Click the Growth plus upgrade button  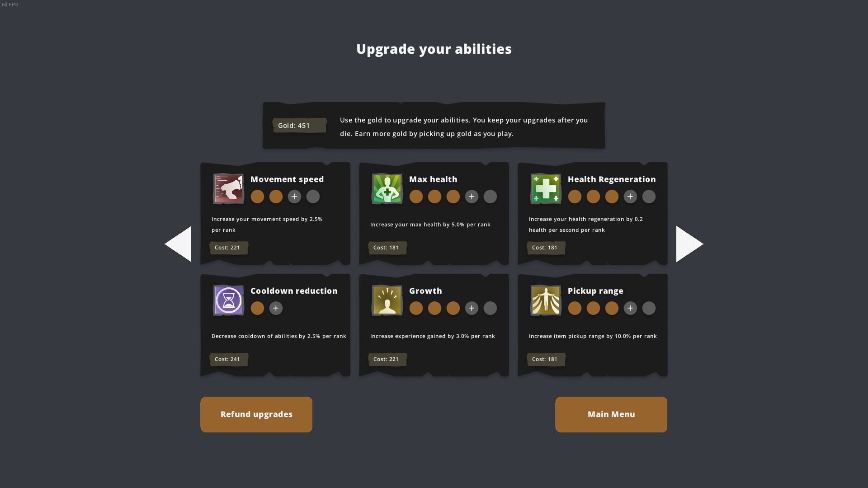pyautogui.click(x=472, y=308)
